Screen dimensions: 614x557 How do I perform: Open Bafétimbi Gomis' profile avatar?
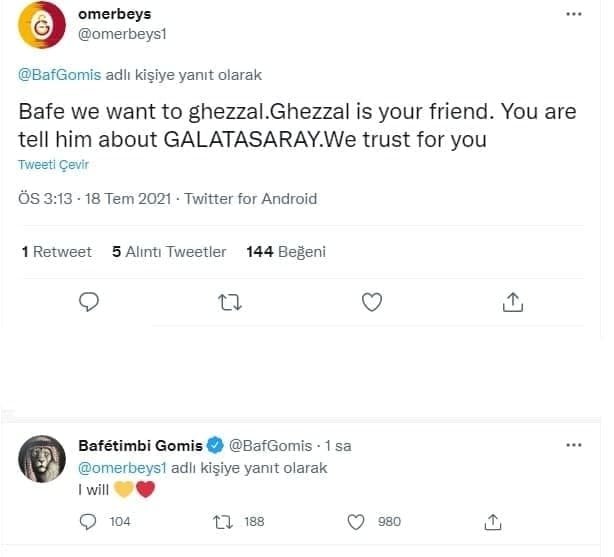[x=42, y=457]
